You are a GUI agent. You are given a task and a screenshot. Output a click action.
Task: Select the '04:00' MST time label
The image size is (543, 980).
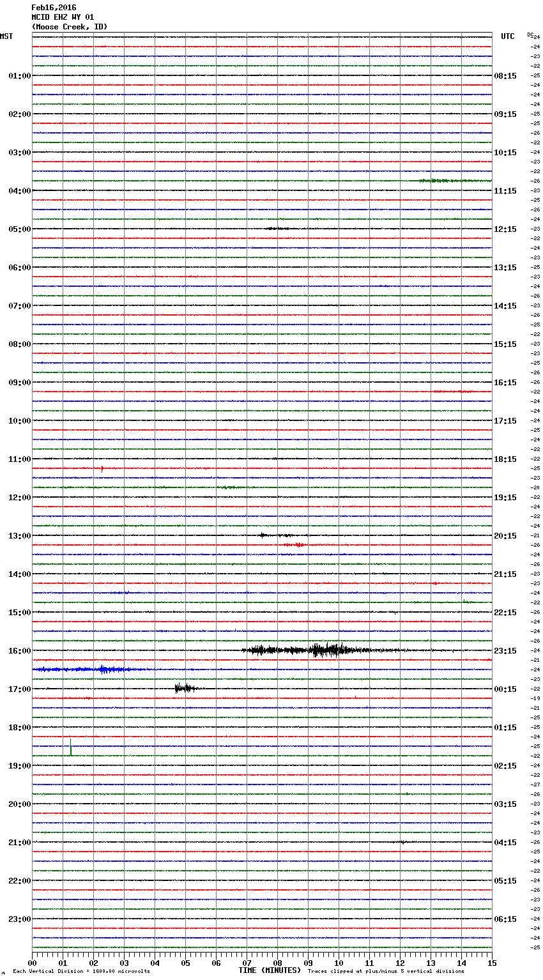click(20, 191)
